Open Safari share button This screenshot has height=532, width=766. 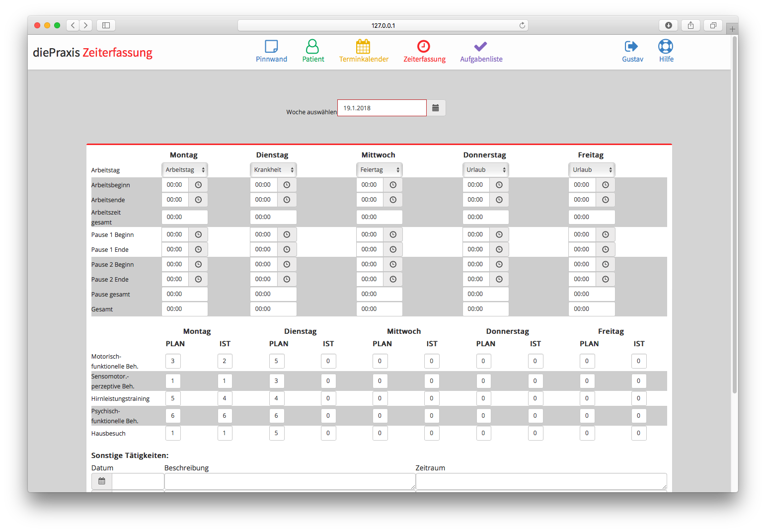[690, 25]
